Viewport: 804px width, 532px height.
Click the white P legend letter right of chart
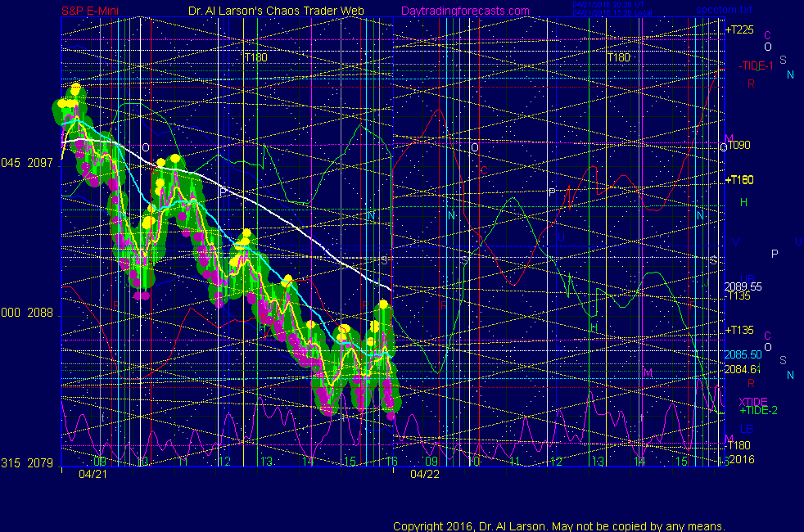(775, 254)
